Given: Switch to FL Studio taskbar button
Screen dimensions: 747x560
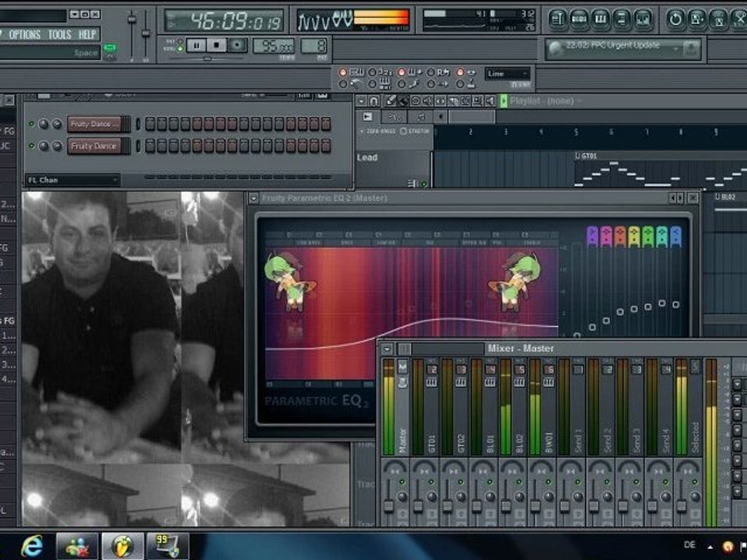Looking at the screenshot, I should click(x=122, y=546).
